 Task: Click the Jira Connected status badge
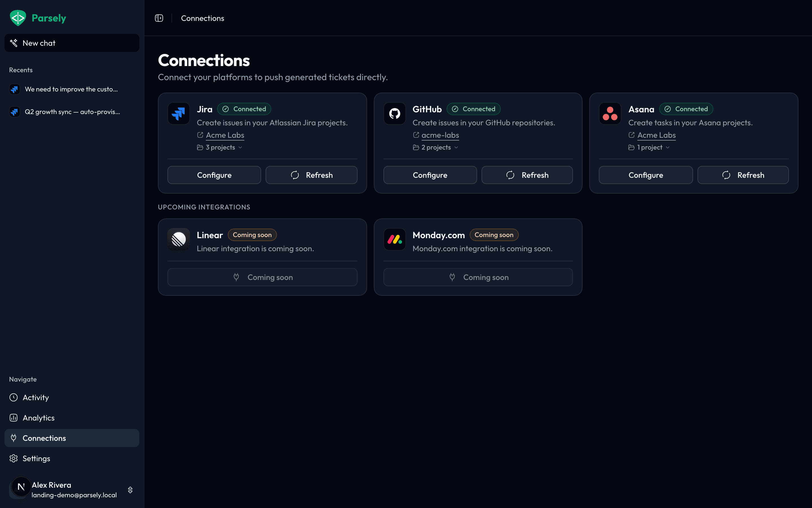point(244,109)
